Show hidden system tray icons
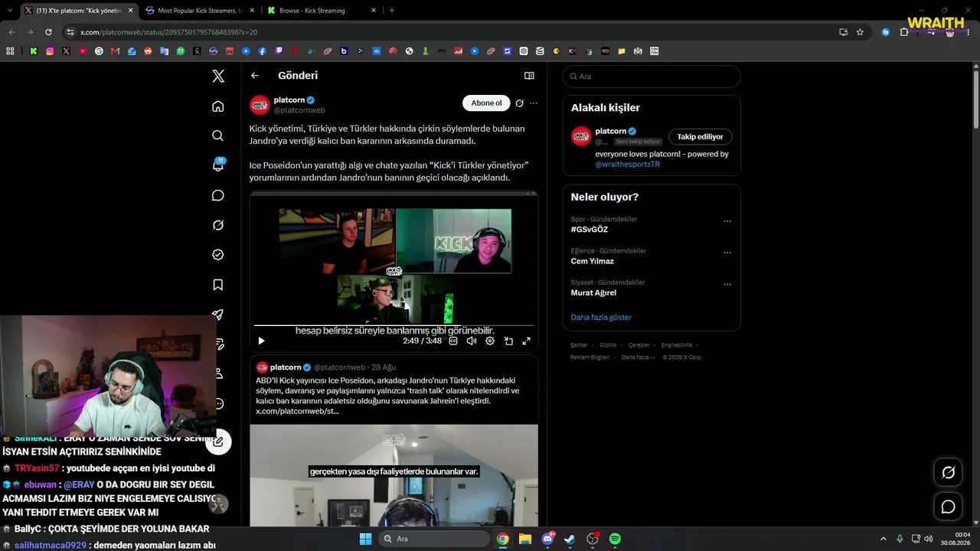The width and height of the screenshot is (980, 551). click(883, 539)
